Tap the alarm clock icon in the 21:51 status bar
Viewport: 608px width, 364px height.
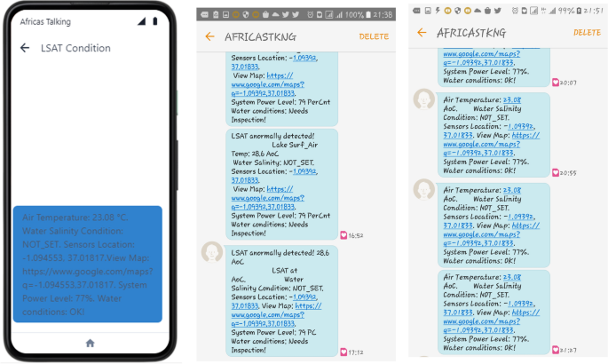tap(515, 11)
